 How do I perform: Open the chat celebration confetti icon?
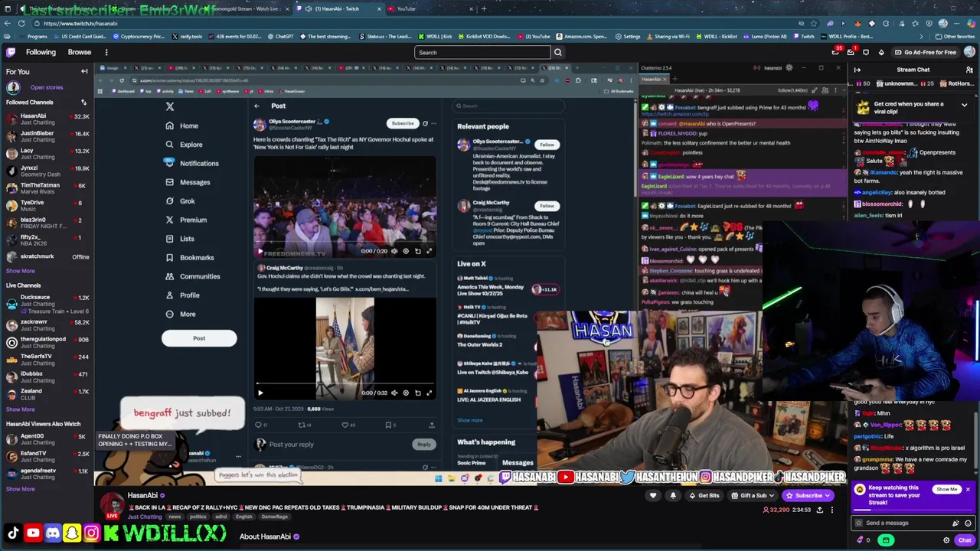[955, 523]
